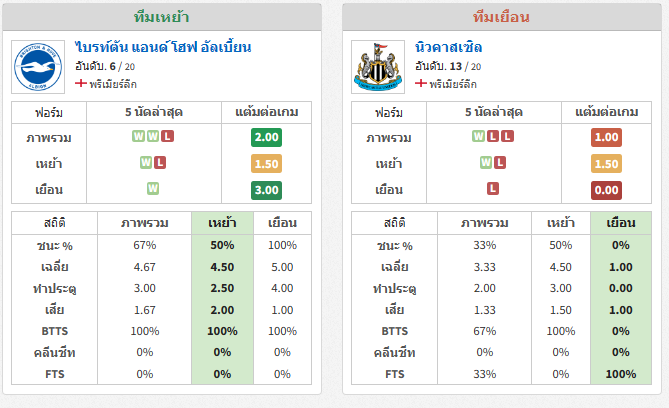Click the พรีเมียร์ลีก league link under Brighton

coord(113,84)
